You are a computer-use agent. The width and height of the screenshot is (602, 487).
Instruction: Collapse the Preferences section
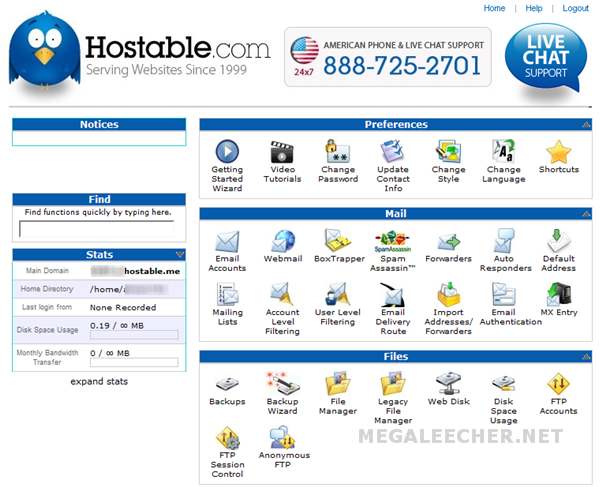click(586, 124)
